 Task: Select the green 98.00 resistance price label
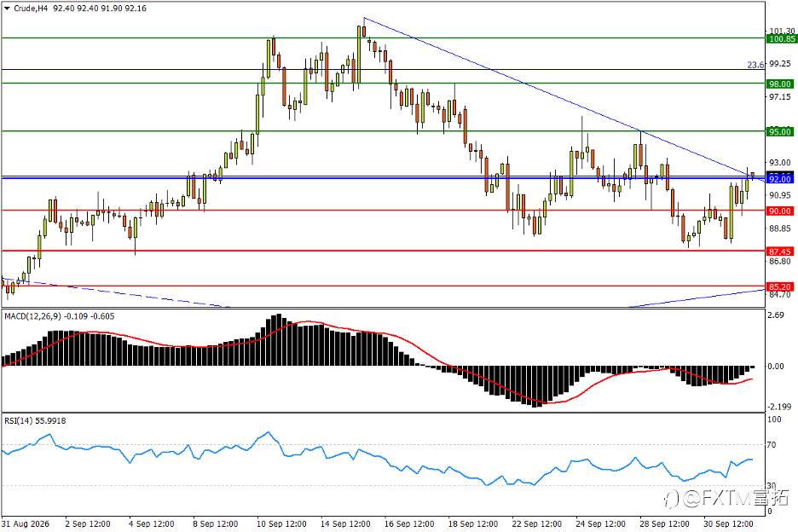781,84
